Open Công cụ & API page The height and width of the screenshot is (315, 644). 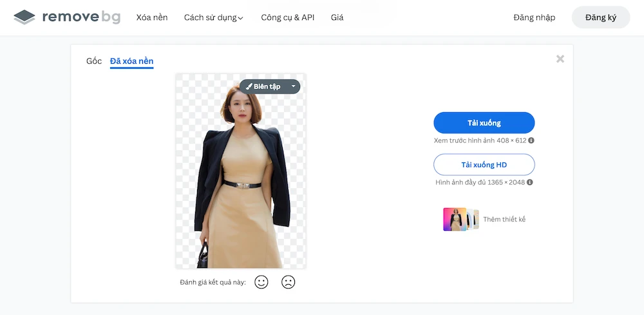287,17
